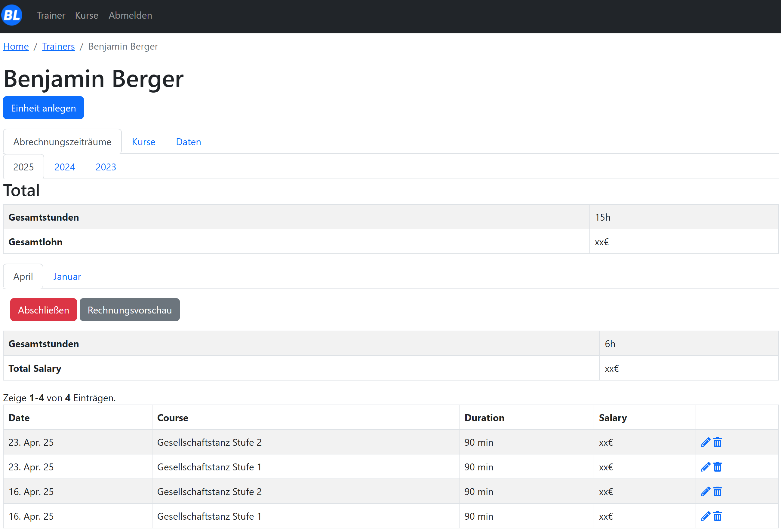Switch to the Januar month tab

(67, 277)
